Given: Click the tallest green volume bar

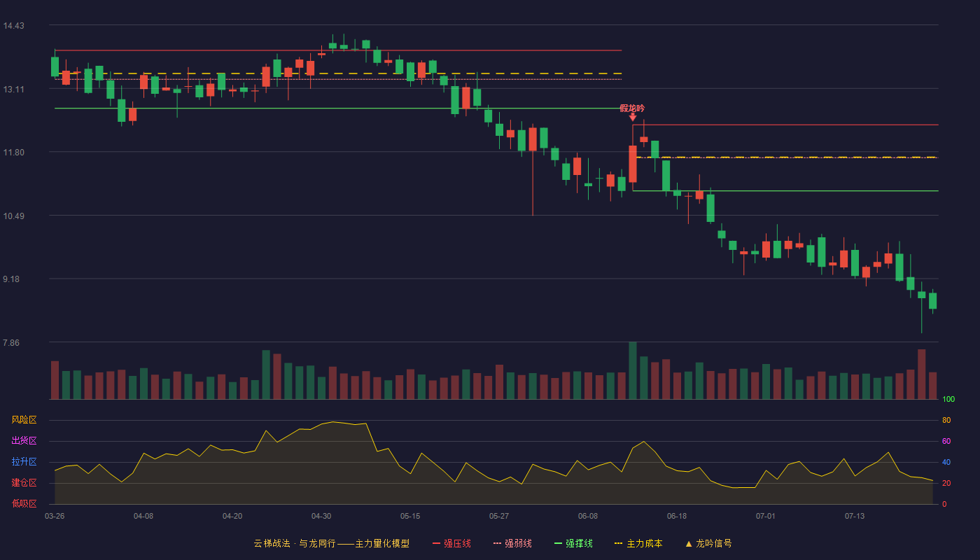Looking at the screenshot, I should (x=633, y=370).
